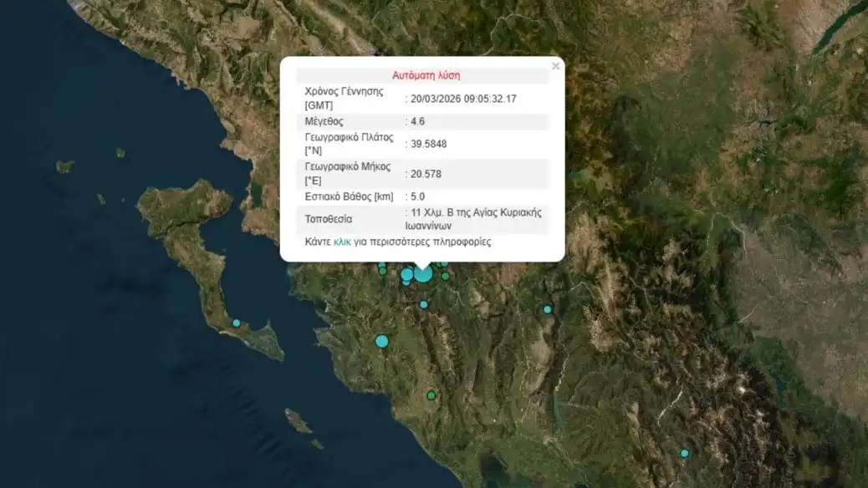Click the focal depth value 5.0

click(x=418, y=196)
